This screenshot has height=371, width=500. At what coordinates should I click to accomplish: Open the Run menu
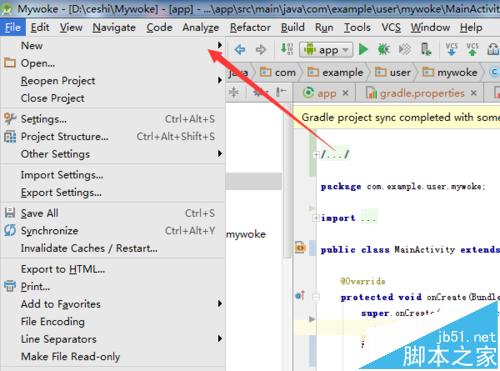324,27
